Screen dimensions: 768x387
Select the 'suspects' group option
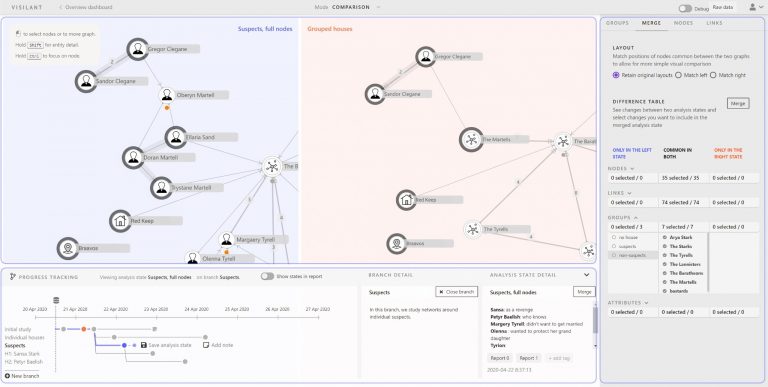pyautogui.click(x=614, y=246)
